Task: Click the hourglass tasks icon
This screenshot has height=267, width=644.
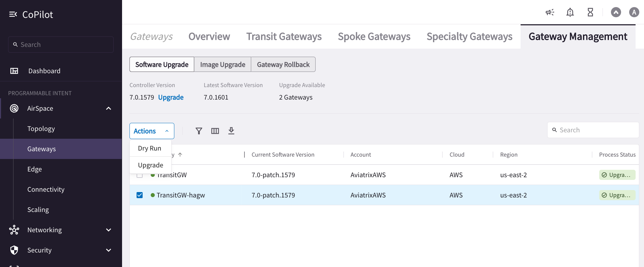Action: pyautogui.click(x=590, y=12)
